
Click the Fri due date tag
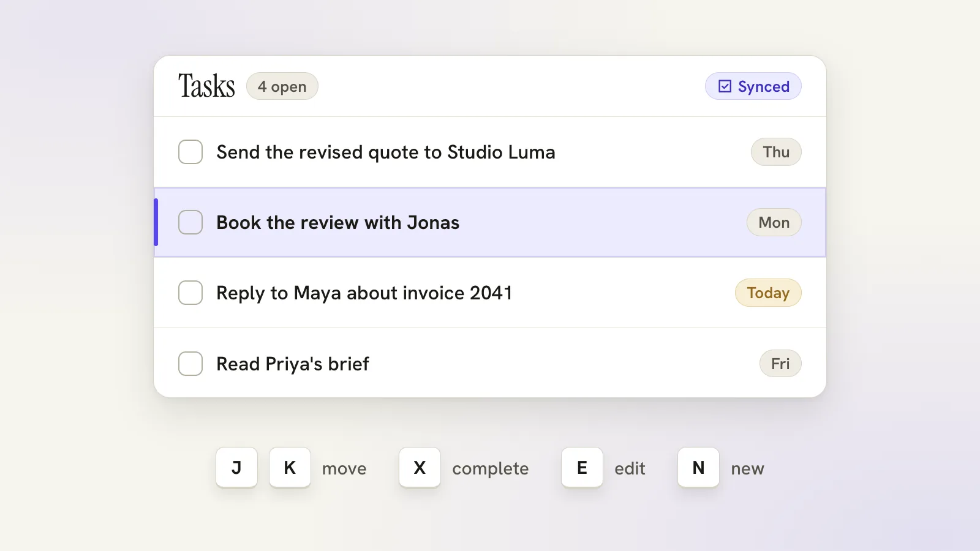point(780,364)
